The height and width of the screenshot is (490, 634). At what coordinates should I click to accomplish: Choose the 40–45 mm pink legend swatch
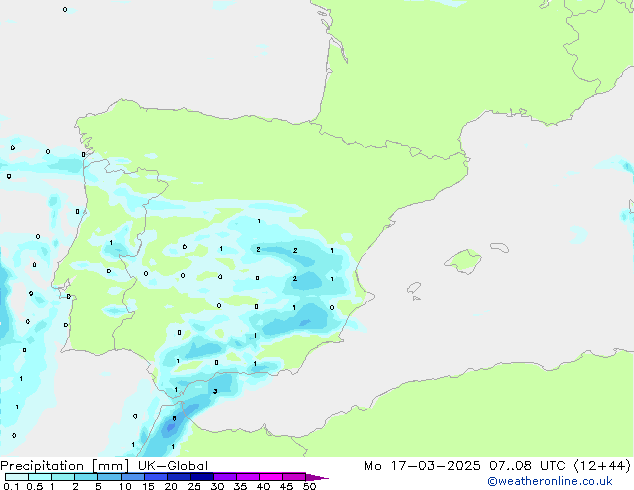coord(271,477)
